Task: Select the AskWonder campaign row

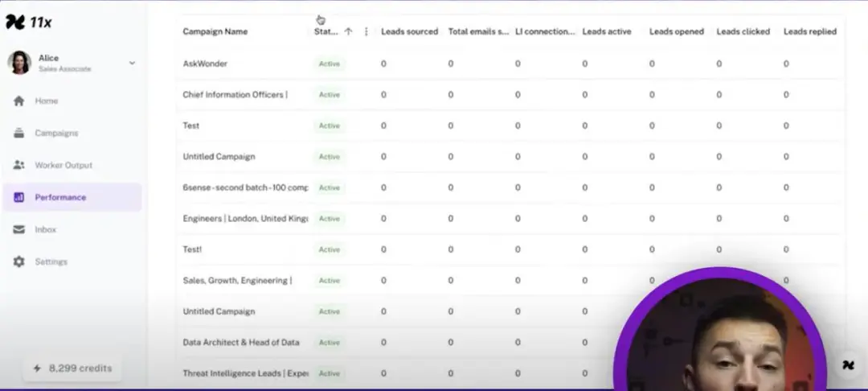Action: click(511, 64)
